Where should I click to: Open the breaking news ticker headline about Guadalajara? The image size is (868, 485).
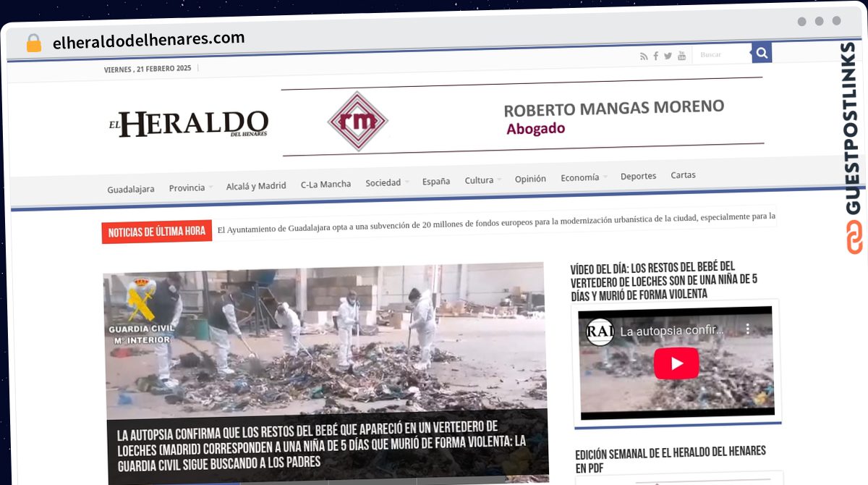tap(496, 223)
